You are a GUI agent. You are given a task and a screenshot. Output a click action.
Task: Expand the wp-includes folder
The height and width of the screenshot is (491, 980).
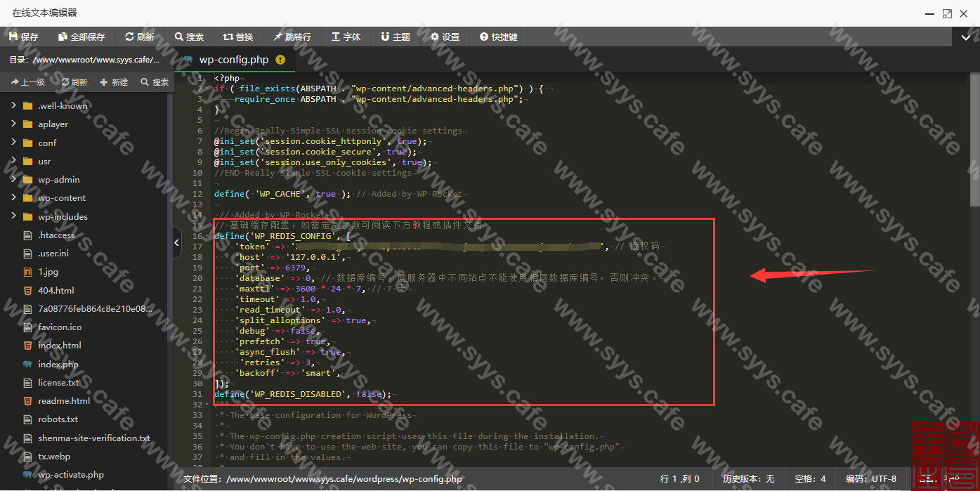point(13,216)
